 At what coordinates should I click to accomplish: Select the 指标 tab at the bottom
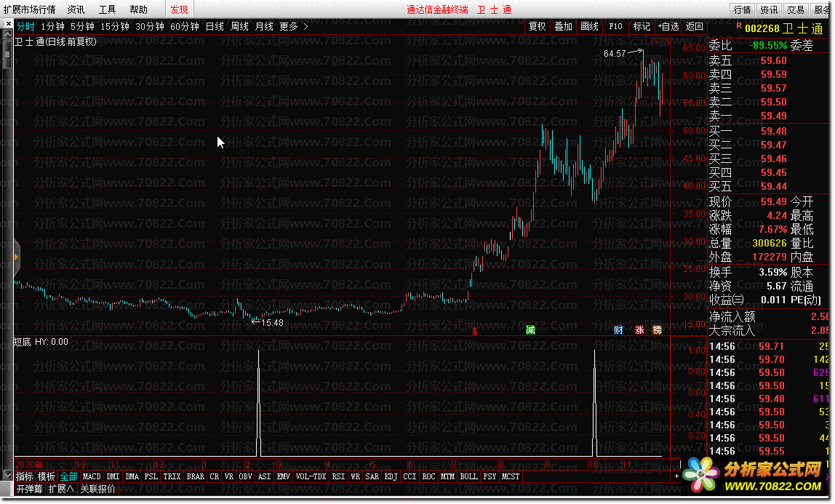(x=25, y=476)
